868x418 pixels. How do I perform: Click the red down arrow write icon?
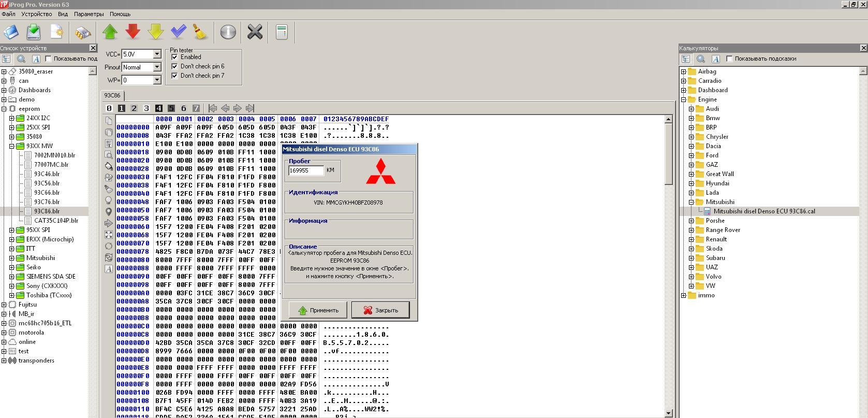[x=133, y=32]
